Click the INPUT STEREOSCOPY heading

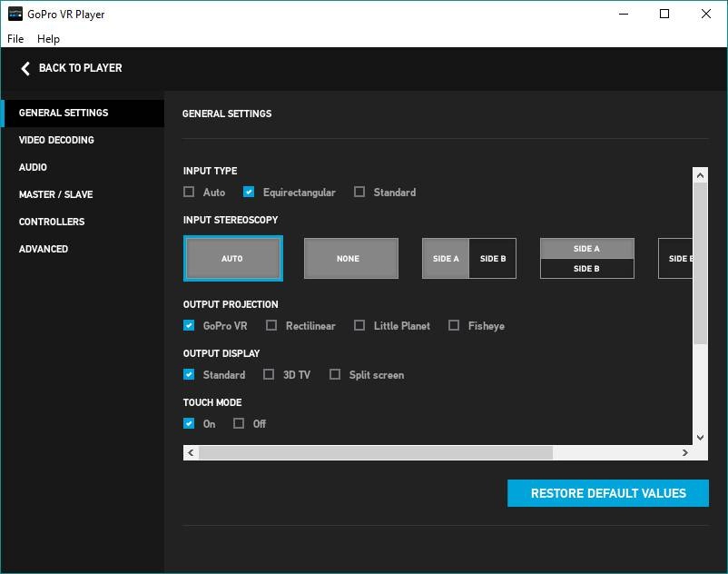(231, 220)
